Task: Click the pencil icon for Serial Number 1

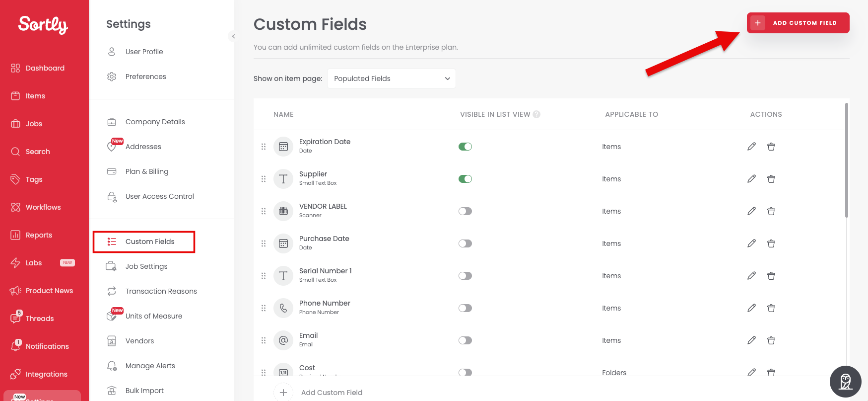Action: click(x=751, y=276)
